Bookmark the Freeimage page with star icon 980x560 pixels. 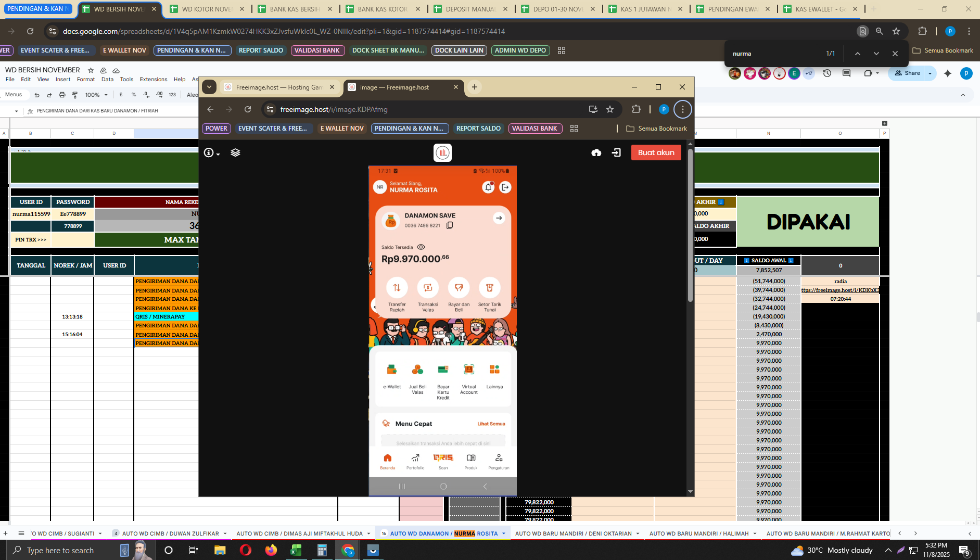click(x=610, y=109)
